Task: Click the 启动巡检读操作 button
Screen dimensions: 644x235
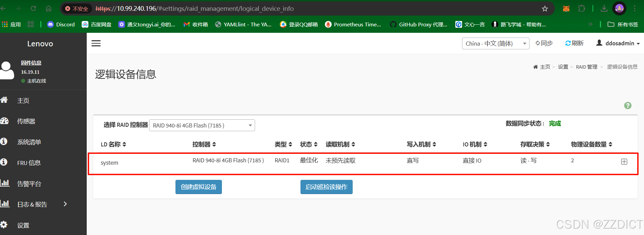Action: click(327, 187)
